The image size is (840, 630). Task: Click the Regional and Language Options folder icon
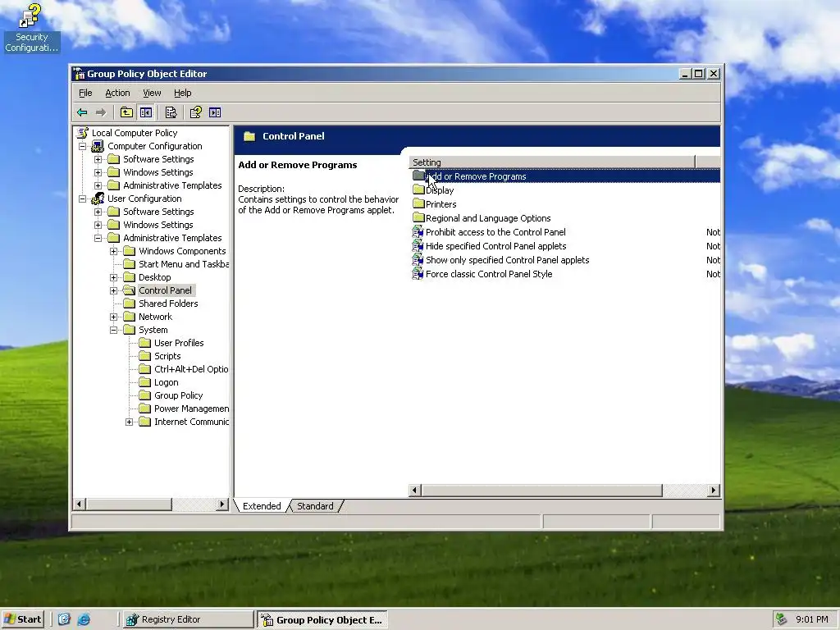418,217
